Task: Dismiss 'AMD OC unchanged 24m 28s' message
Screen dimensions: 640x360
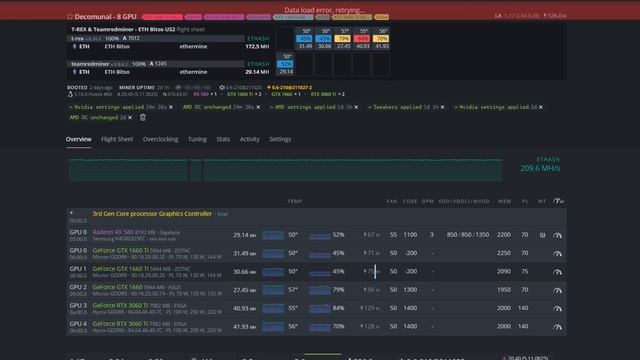Action: pyautogui.click(x=258, y=107)
